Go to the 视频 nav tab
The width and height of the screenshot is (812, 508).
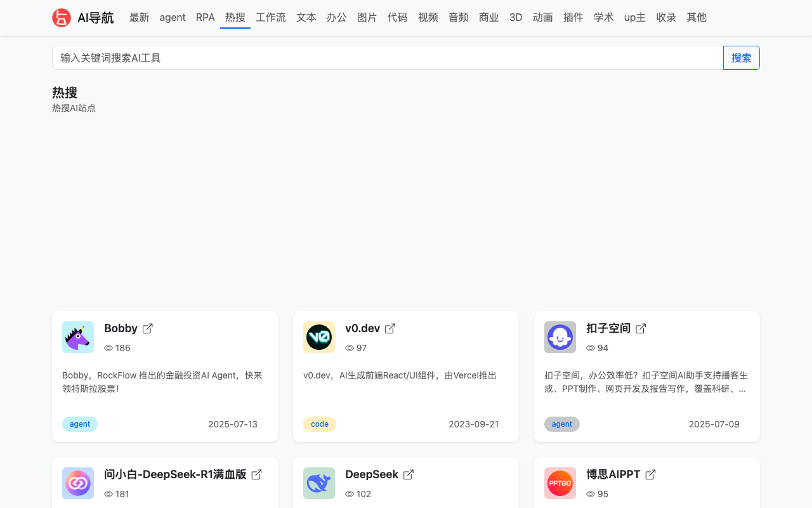pyautogui.click(x=428, y=18)
